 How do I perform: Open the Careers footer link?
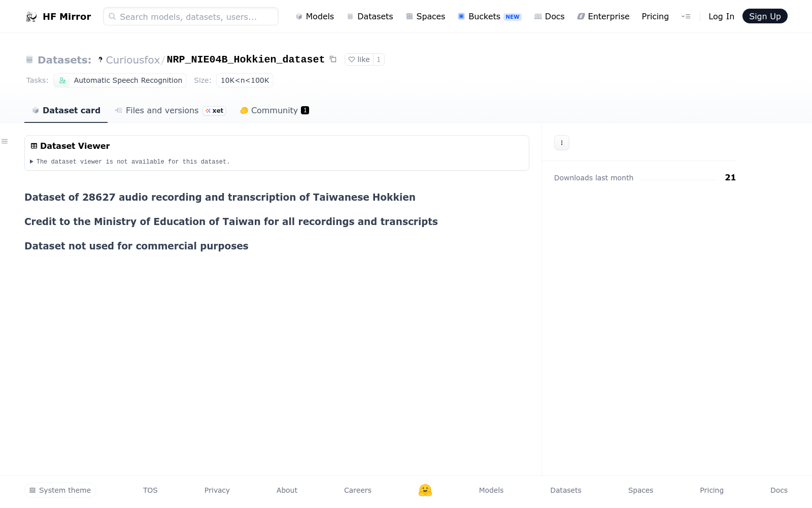pos(358,490)
